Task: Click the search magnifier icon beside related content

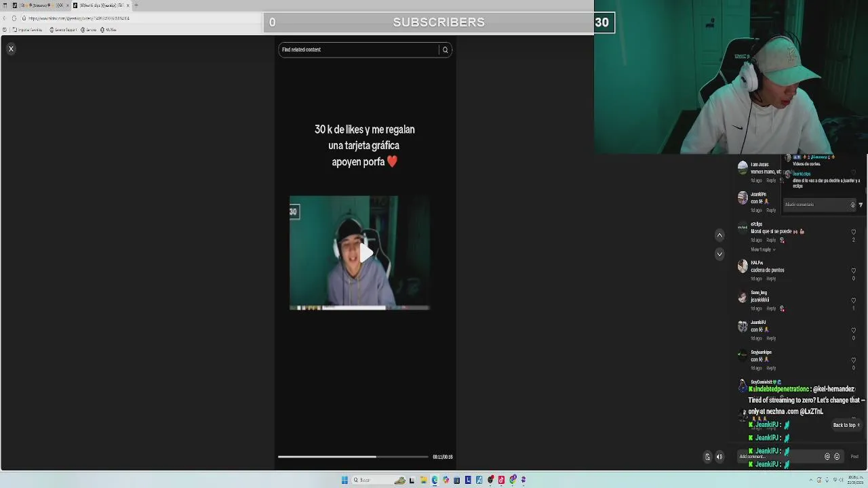Action: (x=446, y=49)
